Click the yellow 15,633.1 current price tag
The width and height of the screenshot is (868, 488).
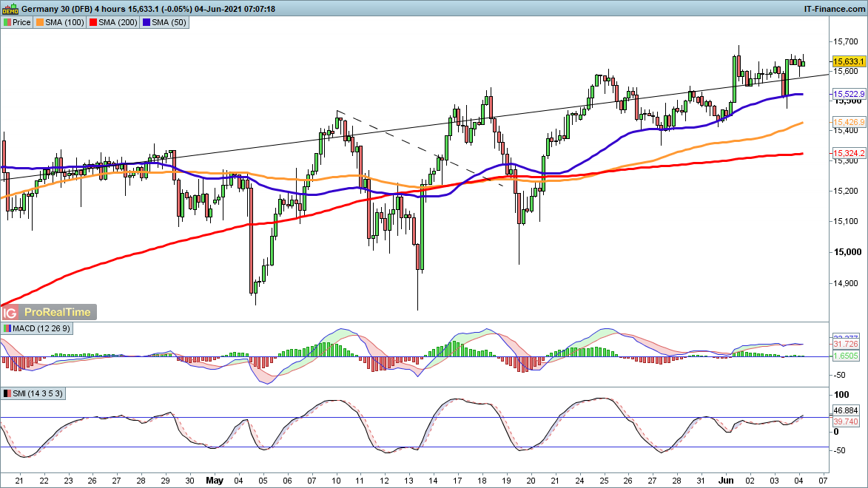click(x=850, y=61)
